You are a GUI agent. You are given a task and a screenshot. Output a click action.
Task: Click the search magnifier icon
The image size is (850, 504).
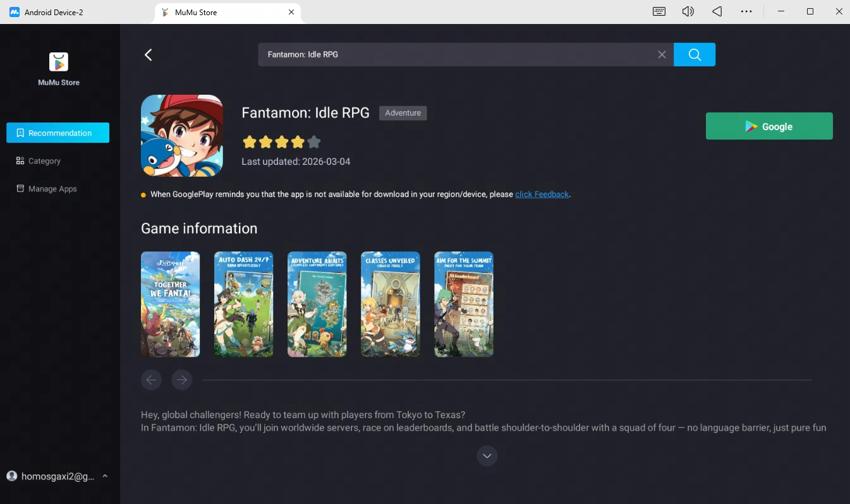[x=694, y=54]
